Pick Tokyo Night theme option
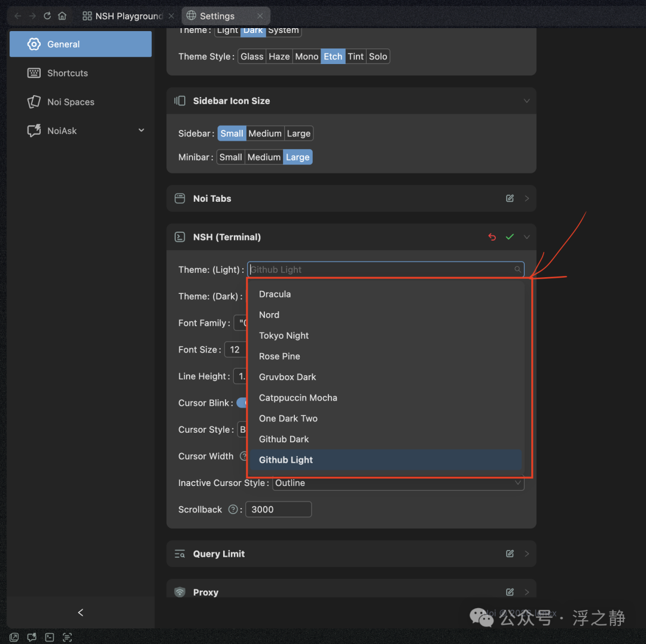The image size is (646, 644). (x=386, y=336)
